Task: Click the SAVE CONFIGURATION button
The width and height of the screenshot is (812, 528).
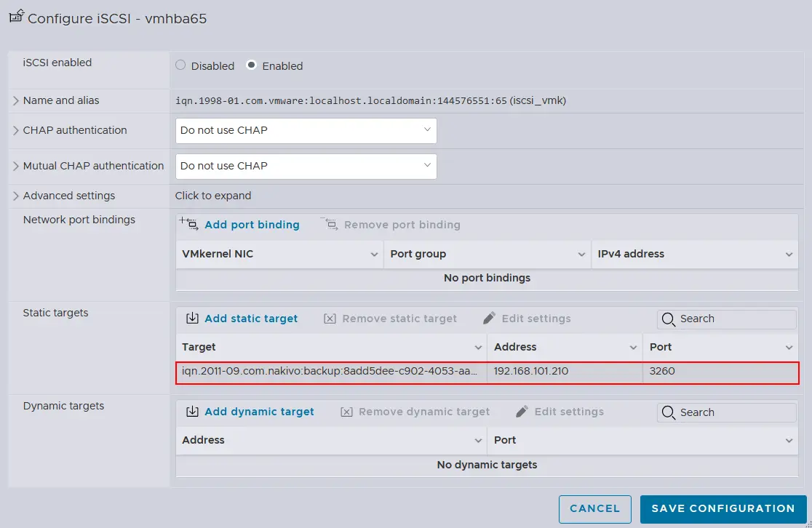Action: point(723,509)
